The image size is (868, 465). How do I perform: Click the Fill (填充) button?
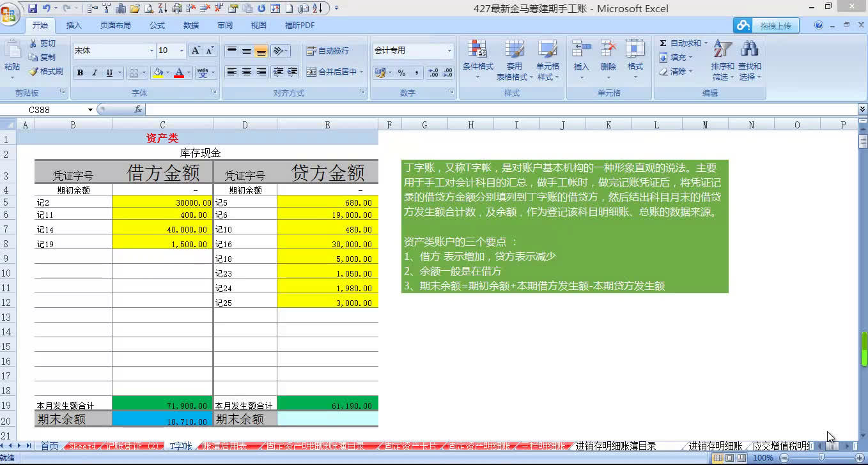(674, 57)
